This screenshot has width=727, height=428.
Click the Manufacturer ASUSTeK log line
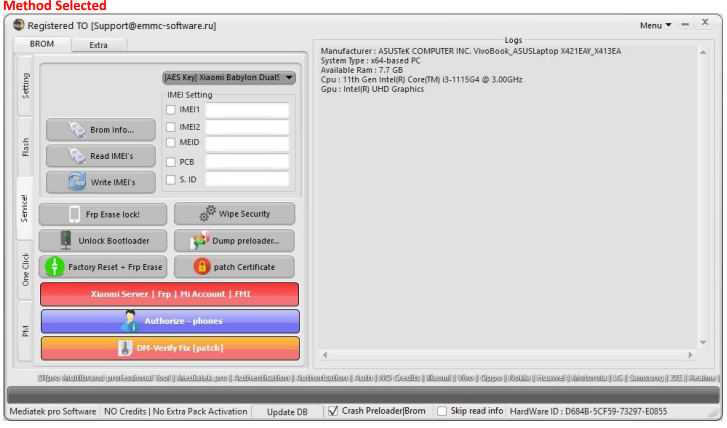pos(471,51)
